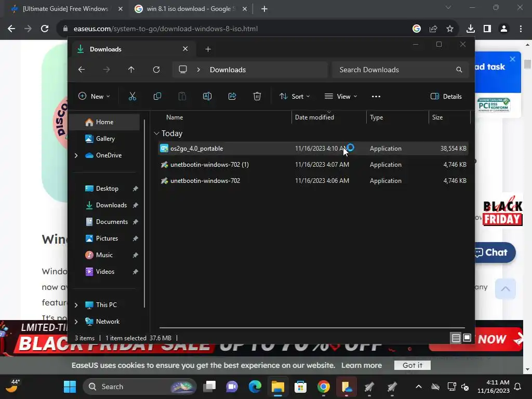Click the Got it cookie button
The width and height of the screenshot is (532, 399).
pos(412,365)
